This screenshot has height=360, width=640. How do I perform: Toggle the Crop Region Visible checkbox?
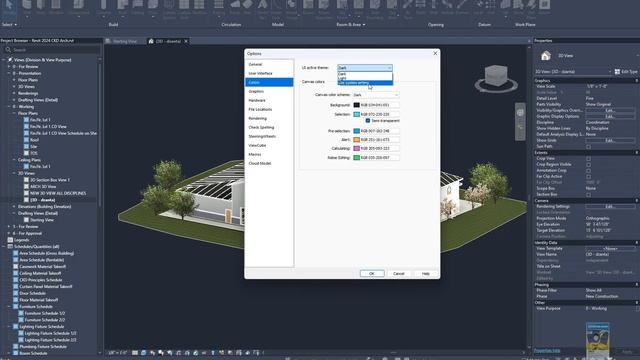(588, 164)
